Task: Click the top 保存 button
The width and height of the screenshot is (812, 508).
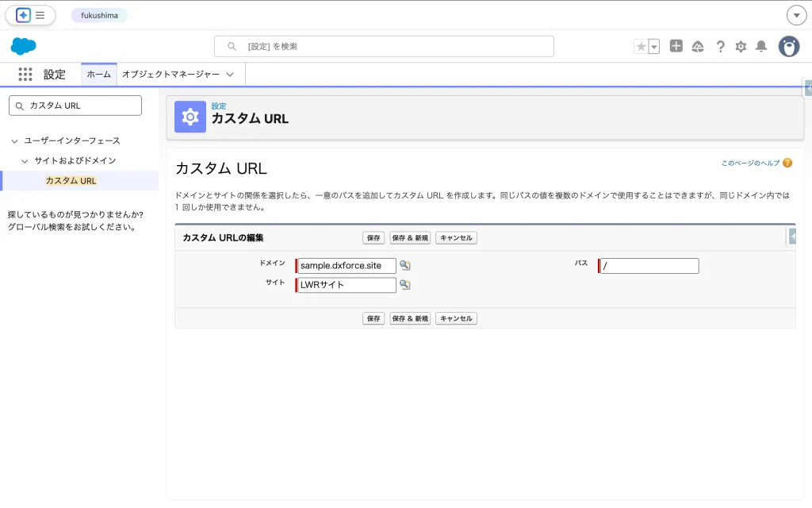Action: coord(373,238)
